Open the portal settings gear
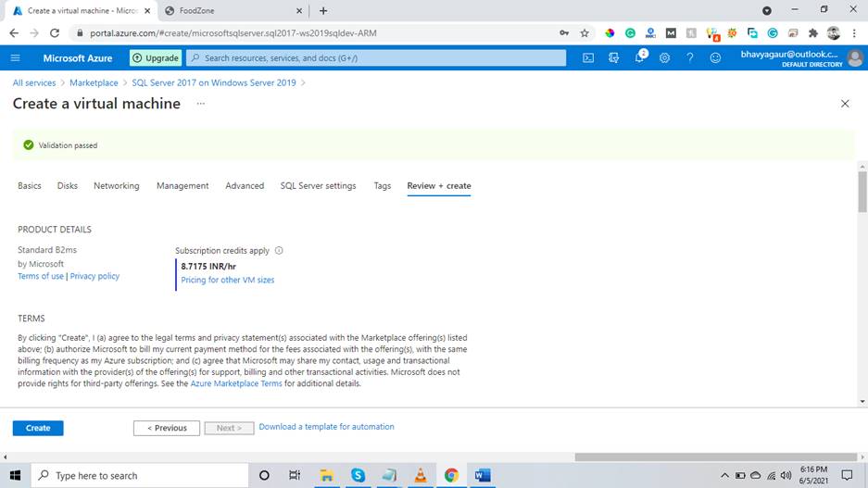 [664, 57]
